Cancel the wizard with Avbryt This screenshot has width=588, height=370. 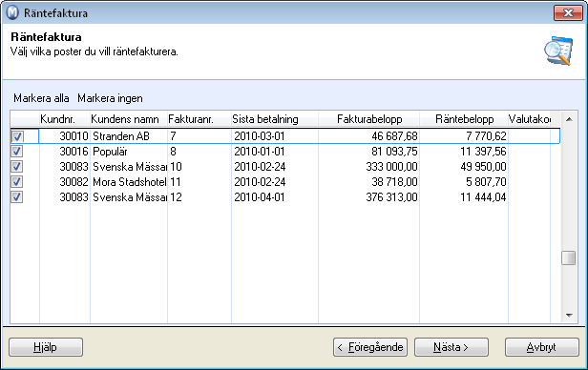tap(542, 347)
